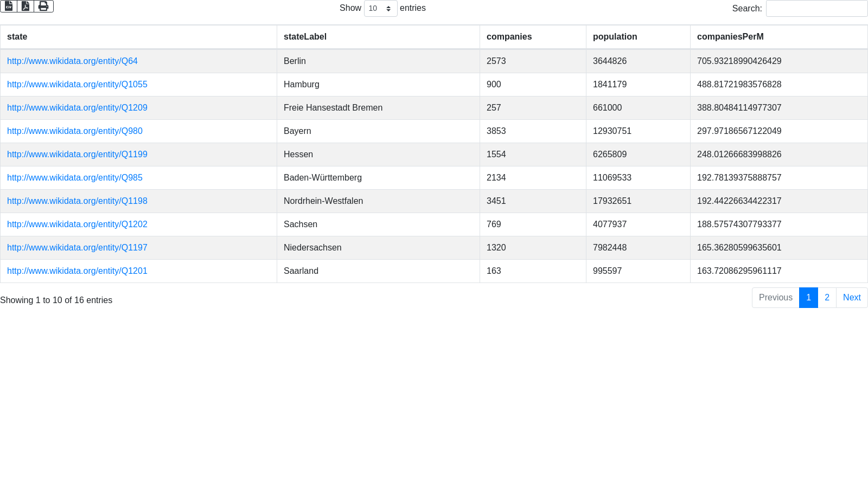
Task: Sort table by state column header
Action: tap(17, 37)
